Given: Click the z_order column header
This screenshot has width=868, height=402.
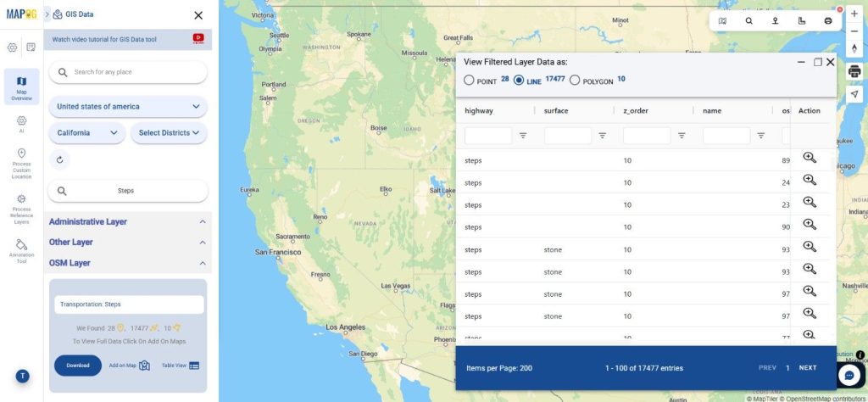Looking at the screenshot, I should coord(636,111).
